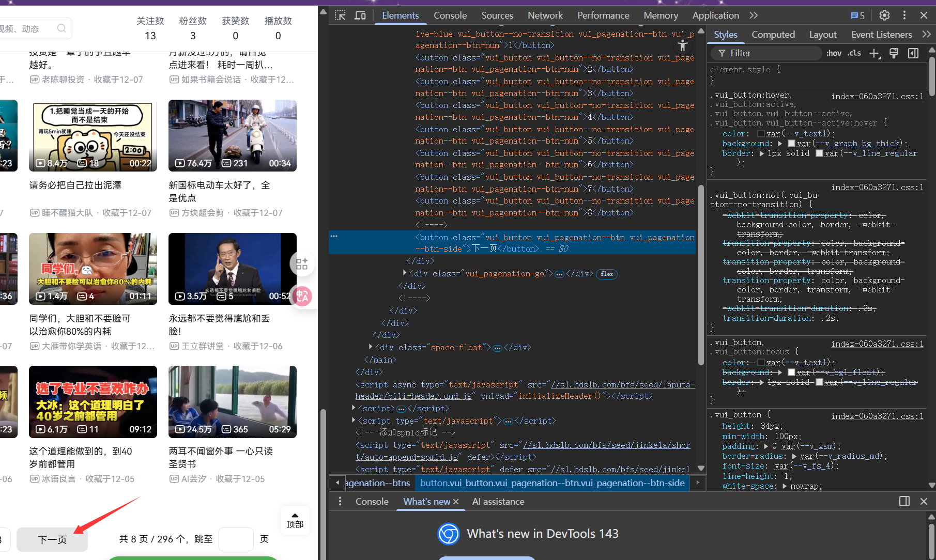Activate the inspect element picker icon
The image size is (936, 560).
click(x=340, y=15)
